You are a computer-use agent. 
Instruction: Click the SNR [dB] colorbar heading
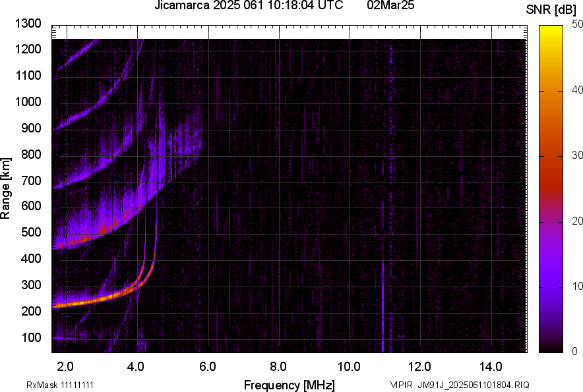tap(553, 10)
